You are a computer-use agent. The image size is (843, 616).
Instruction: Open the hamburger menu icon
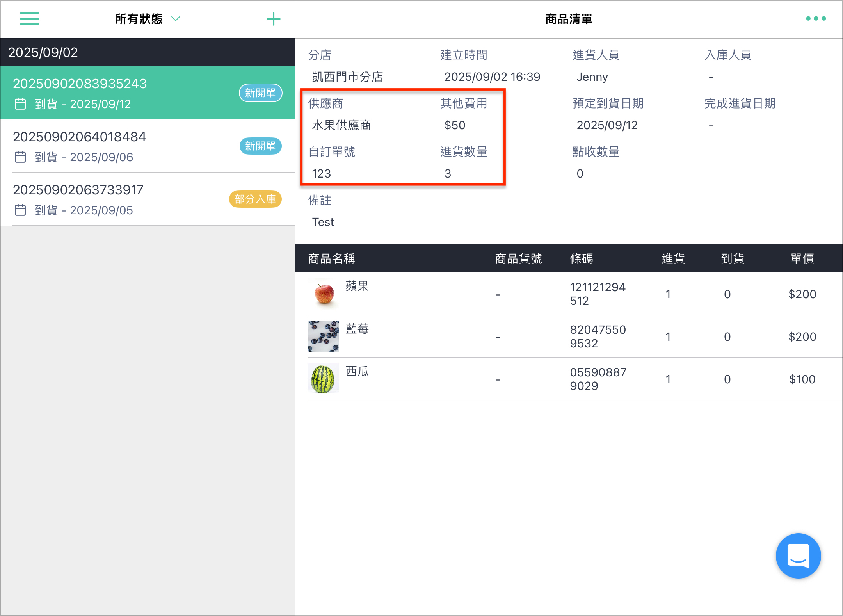[x=30, y=19]
